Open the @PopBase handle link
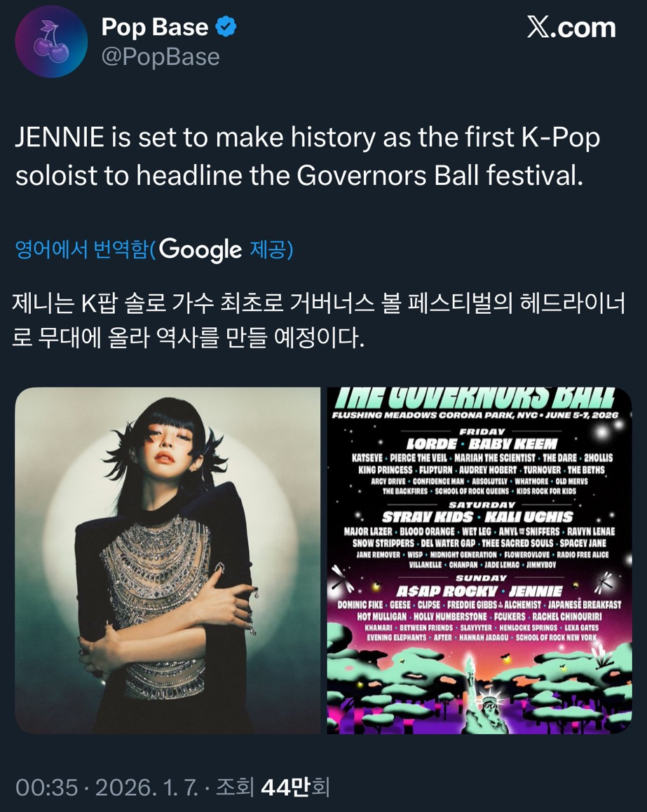Screen dimensions: 647x812 (x=161, y=57)
